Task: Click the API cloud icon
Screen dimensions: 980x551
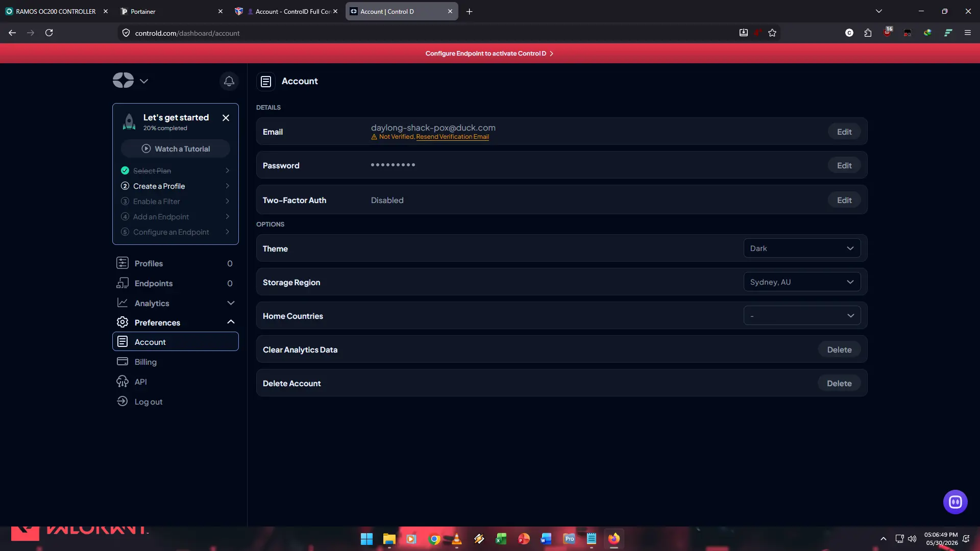Action: [x=122, y=382]
